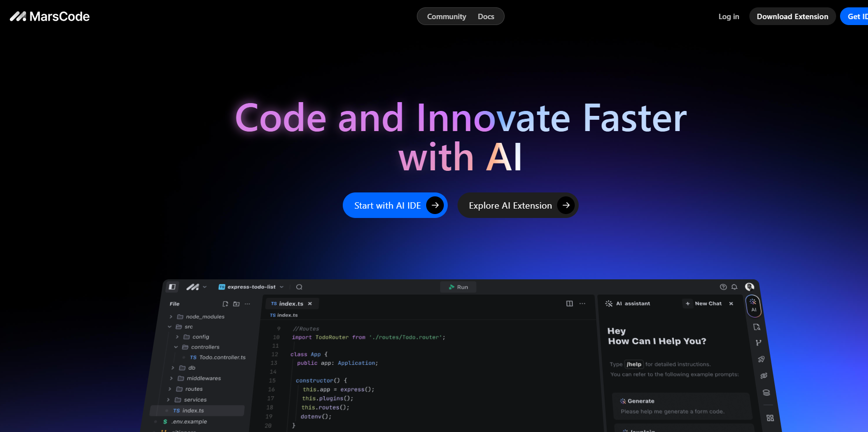Click the MarsCode logo
Viewport: 868px width, 432px height.
(x=50, y=16)
